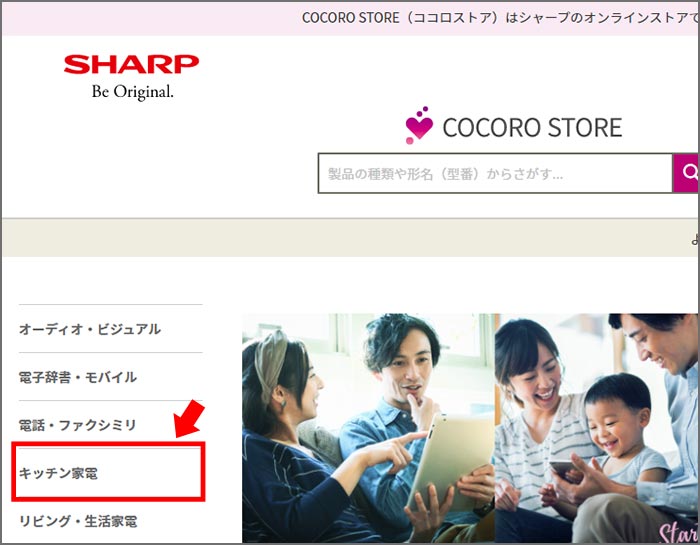Click the SHARP red wordmark
This screenshot has height=545, width=700.
(132, 64)
